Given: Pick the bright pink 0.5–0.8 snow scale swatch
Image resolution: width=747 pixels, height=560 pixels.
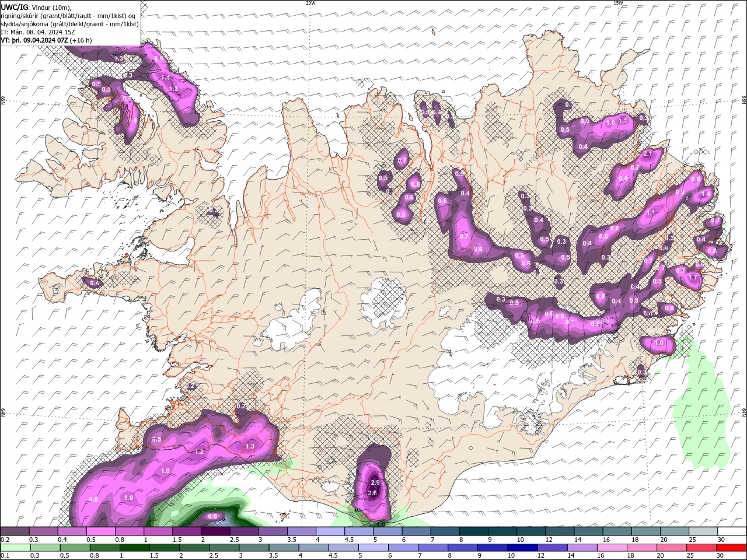Looking at the screenshot, I should [x=101, y=531].
